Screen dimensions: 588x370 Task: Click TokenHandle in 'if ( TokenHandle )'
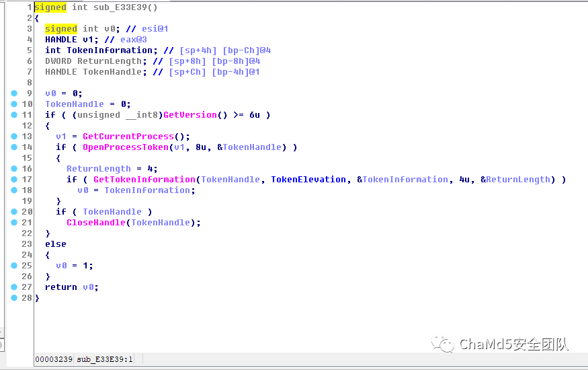[112, 212]
